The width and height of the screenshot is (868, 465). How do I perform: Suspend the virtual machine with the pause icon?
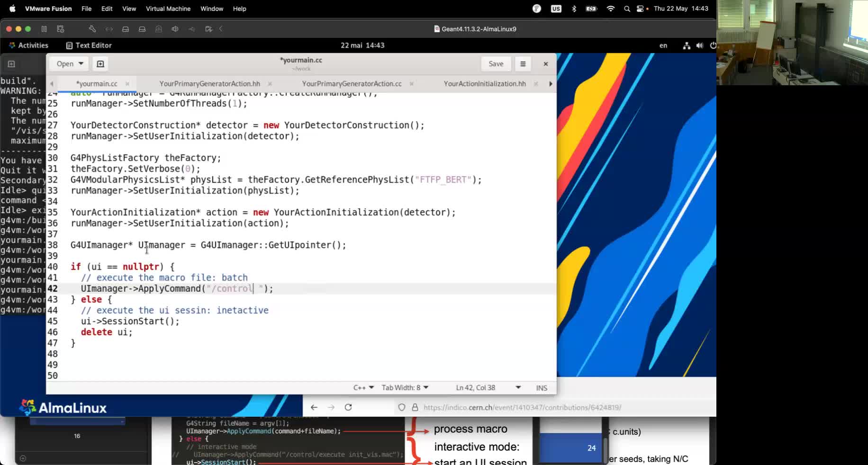click(44, 29)
